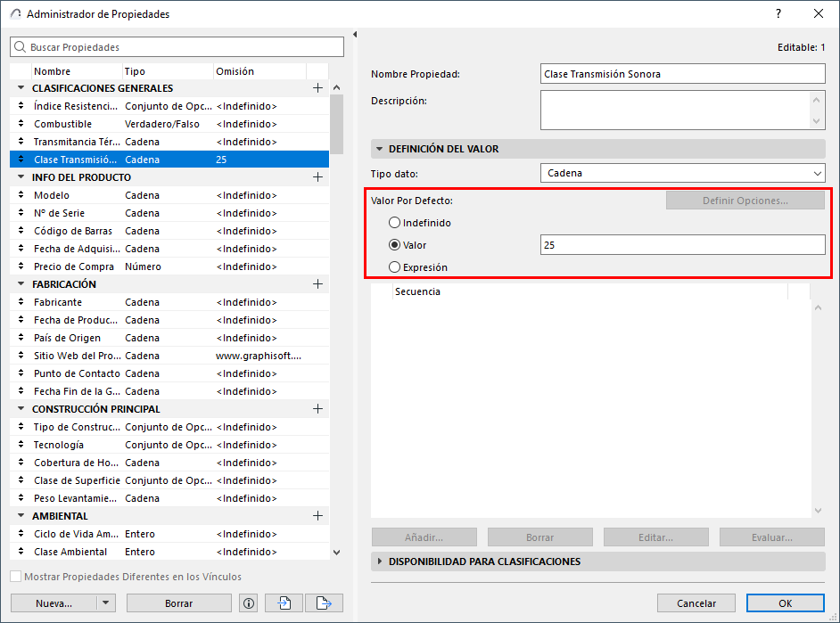
Task: Edit the default Valor field showing 25
Action: (682, 245)
